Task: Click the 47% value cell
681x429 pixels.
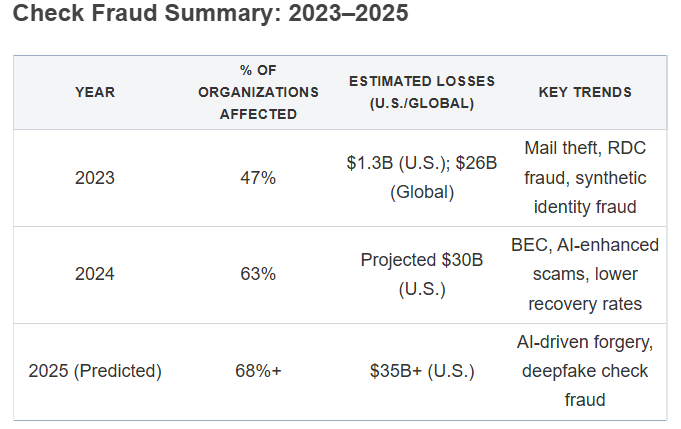Action: 257,178
